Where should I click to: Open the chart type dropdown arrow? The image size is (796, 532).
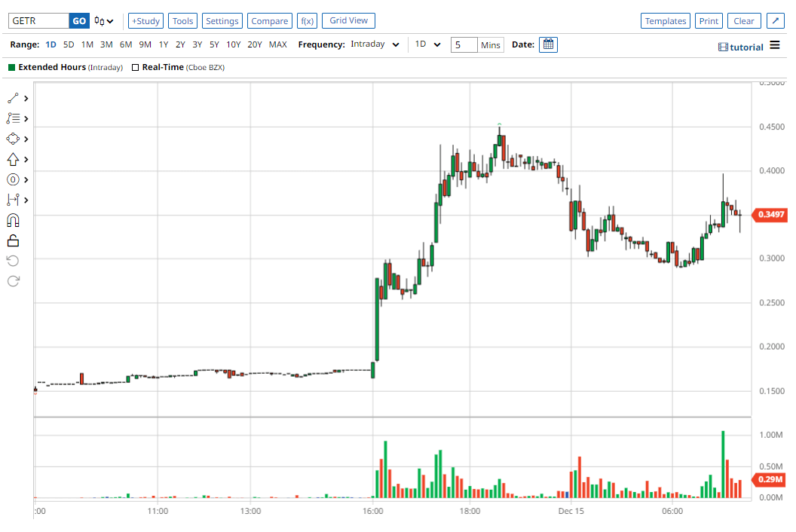point(110,21)
